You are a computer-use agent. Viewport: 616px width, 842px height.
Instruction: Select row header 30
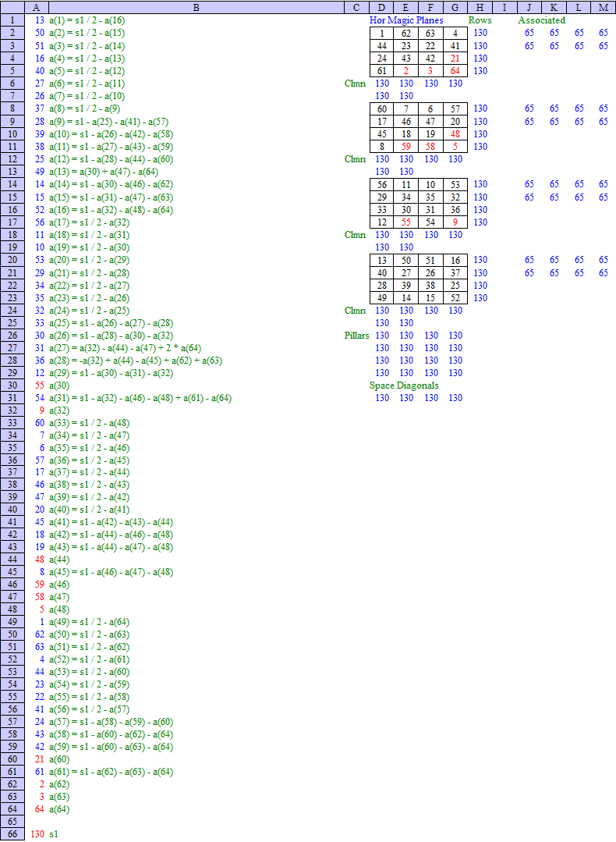pyautogui.click(x=12, y=385)
